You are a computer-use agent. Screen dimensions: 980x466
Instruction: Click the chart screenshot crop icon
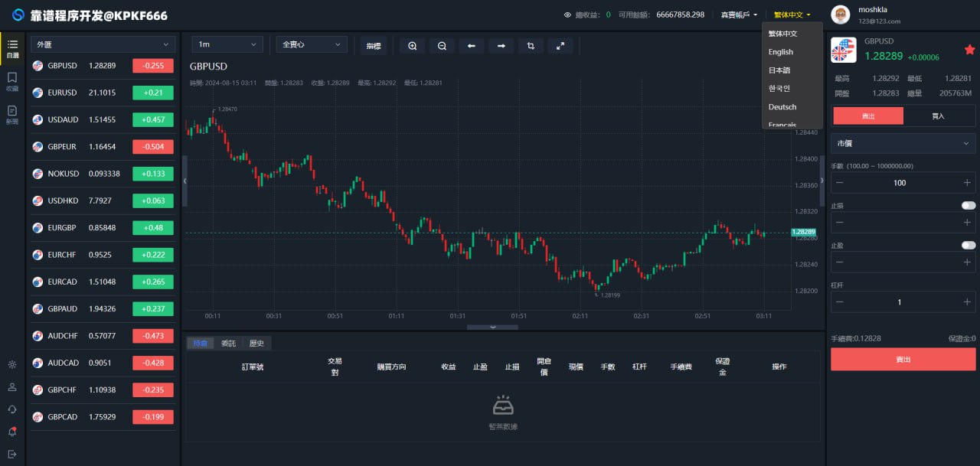[531, 46]
